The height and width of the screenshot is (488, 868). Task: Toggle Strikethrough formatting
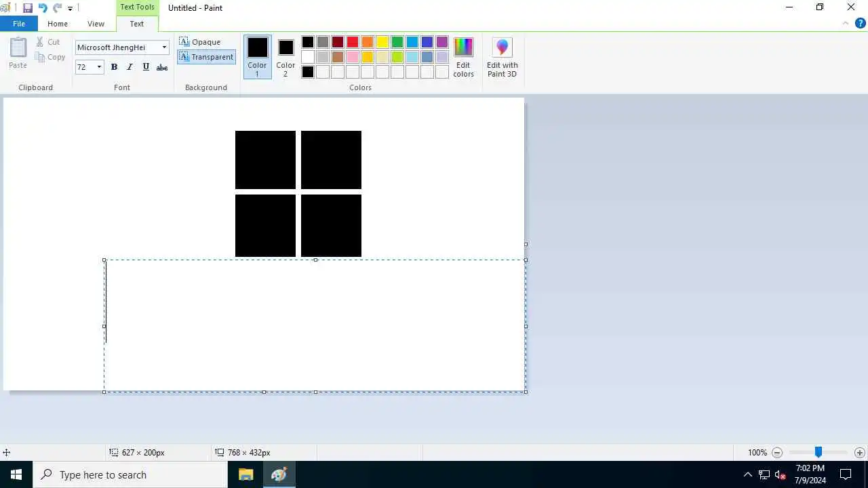pos(162,67)
